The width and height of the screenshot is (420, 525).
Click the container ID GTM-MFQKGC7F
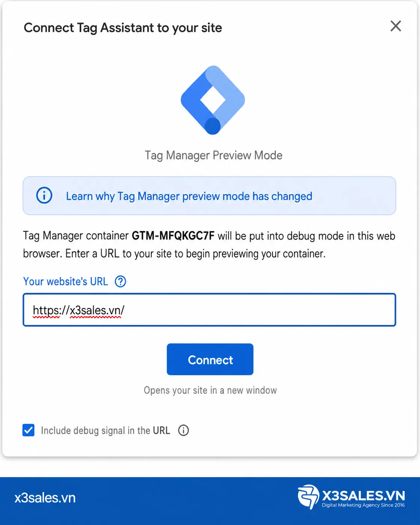[173, 236]
